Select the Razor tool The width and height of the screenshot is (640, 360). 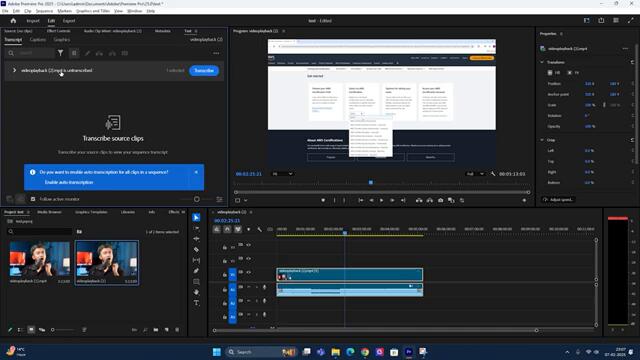196,249
